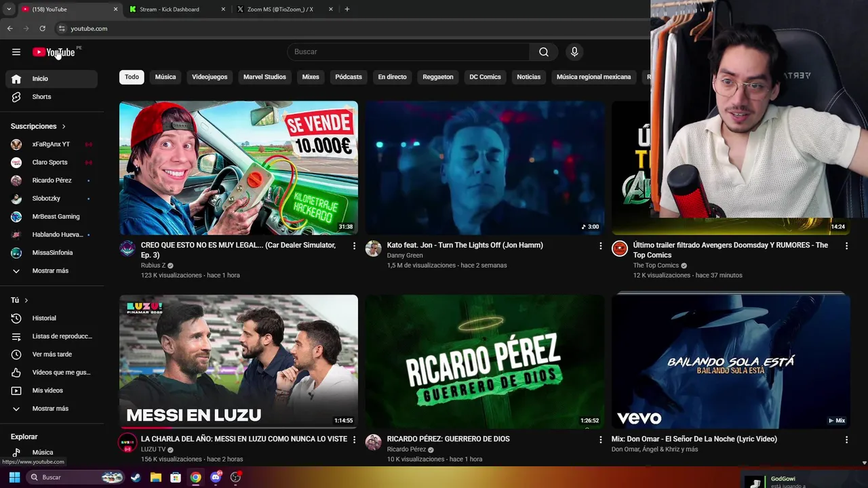
Task: Go back with browser back arrow
Action: (x=9, y=28)
